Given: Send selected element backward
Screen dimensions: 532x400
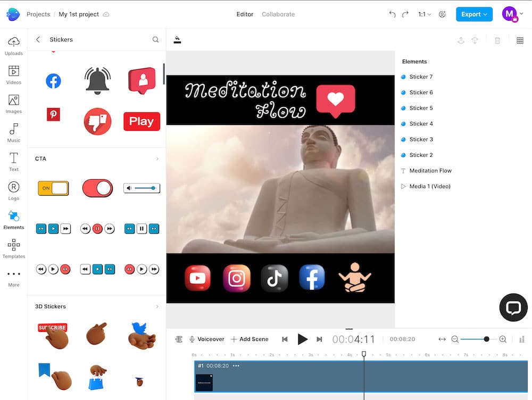Looking at the screenshot, I should [x=475, y=40].
